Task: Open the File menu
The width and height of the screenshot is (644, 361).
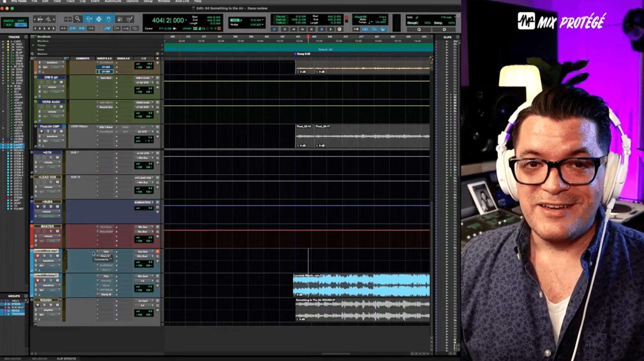Action: tap(34, 1)
